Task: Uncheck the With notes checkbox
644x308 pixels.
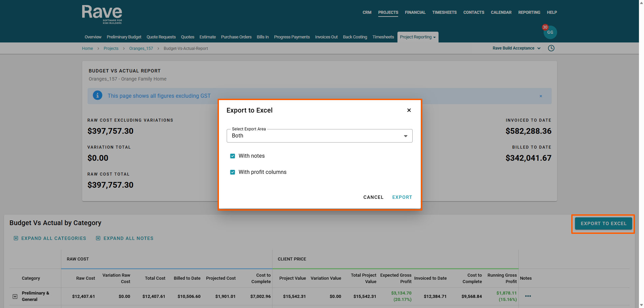Action: 232,156
